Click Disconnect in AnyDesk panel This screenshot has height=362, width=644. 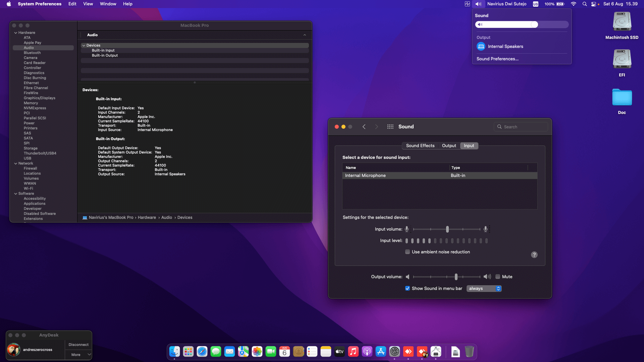(x=78, y=345)
